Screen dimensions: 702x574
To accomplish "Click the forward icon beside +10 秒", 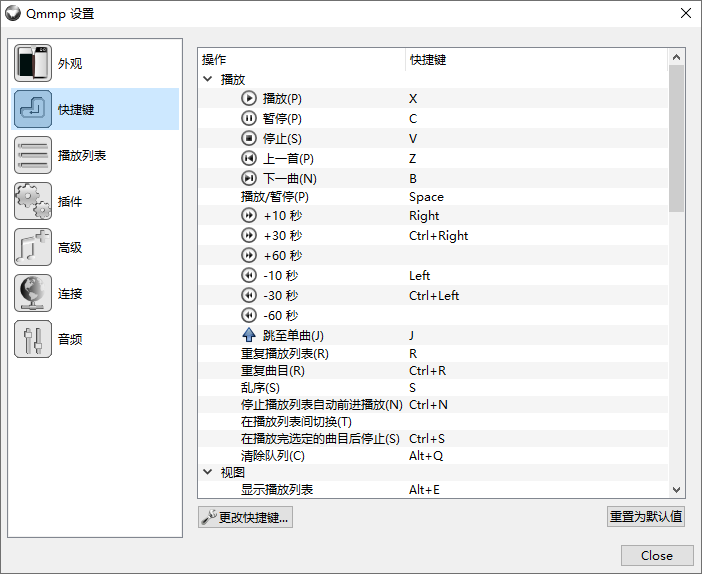I will click(249, 215).
